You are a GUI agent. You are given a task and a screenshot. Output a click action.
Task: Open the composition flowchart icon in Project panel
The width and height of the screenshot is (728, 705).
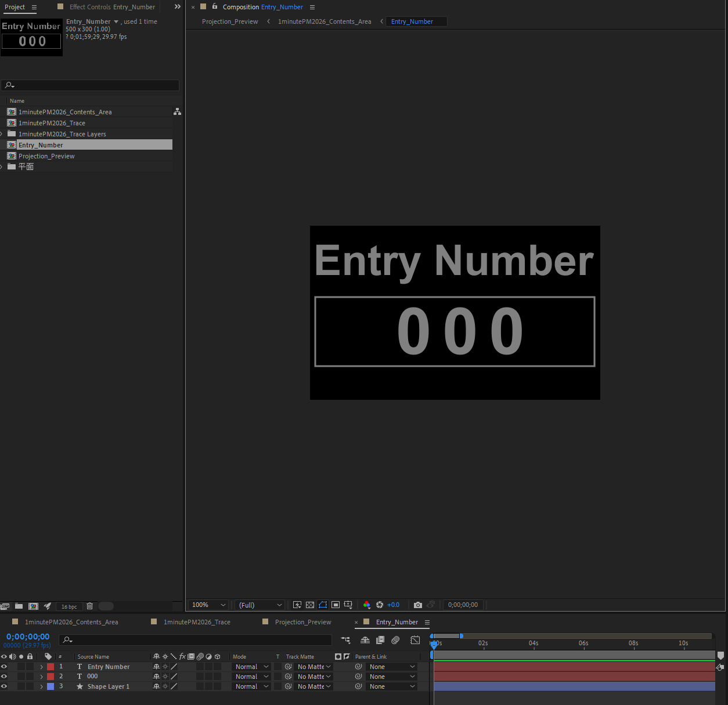coord(177,111)
